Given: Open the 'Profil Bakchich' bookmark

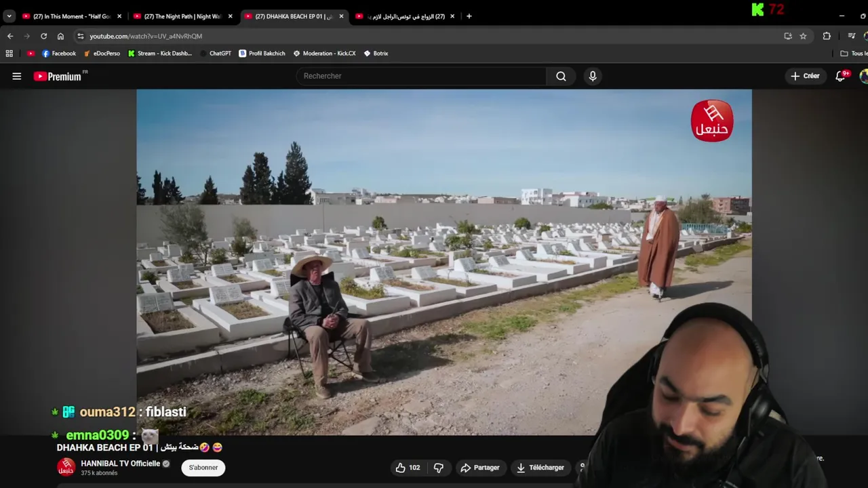Looking at the screenshot, I should tap(262, 54).
